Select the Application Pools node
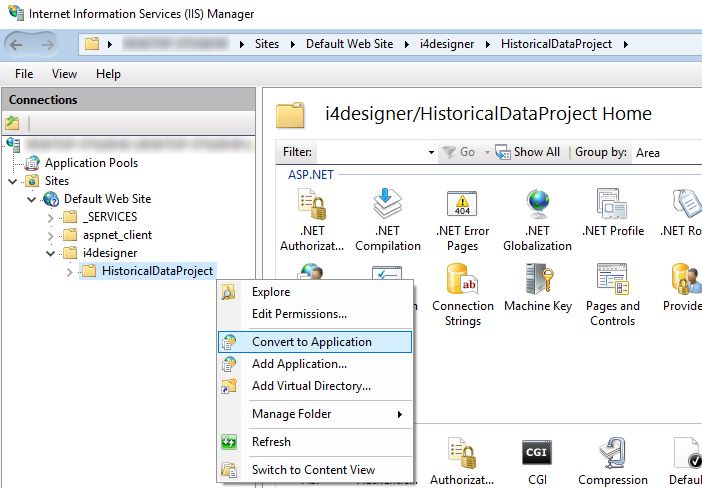The width and height of the screenshot is (702, 488). click(91, 163)
